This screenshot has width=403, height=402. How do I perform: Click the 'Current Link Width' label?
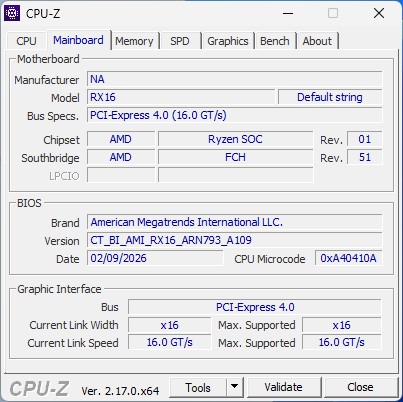(74, 325)
